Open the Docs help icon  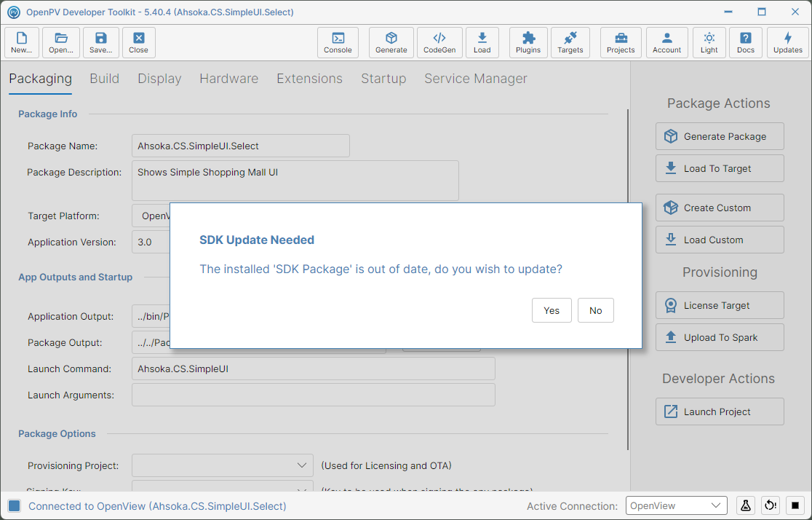tap(745, 42)
